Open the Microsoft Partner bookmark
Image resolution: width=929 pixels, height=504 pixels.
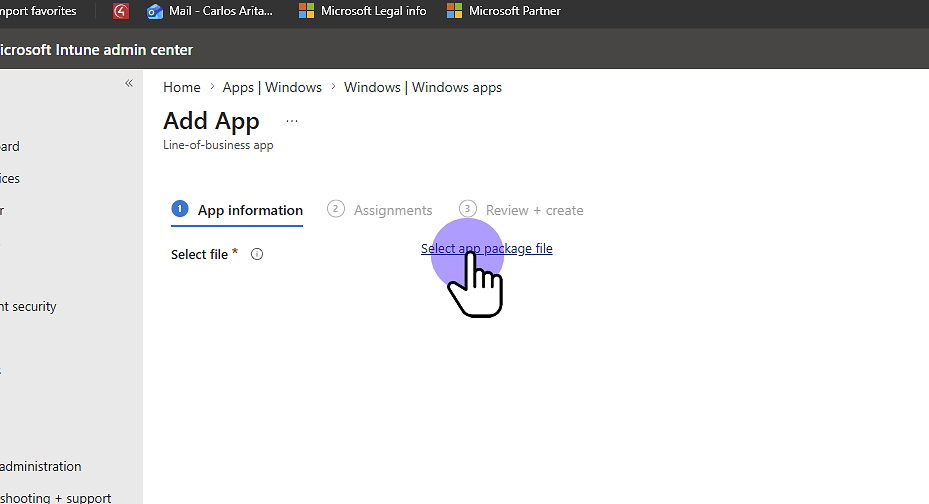pos(504,11)
